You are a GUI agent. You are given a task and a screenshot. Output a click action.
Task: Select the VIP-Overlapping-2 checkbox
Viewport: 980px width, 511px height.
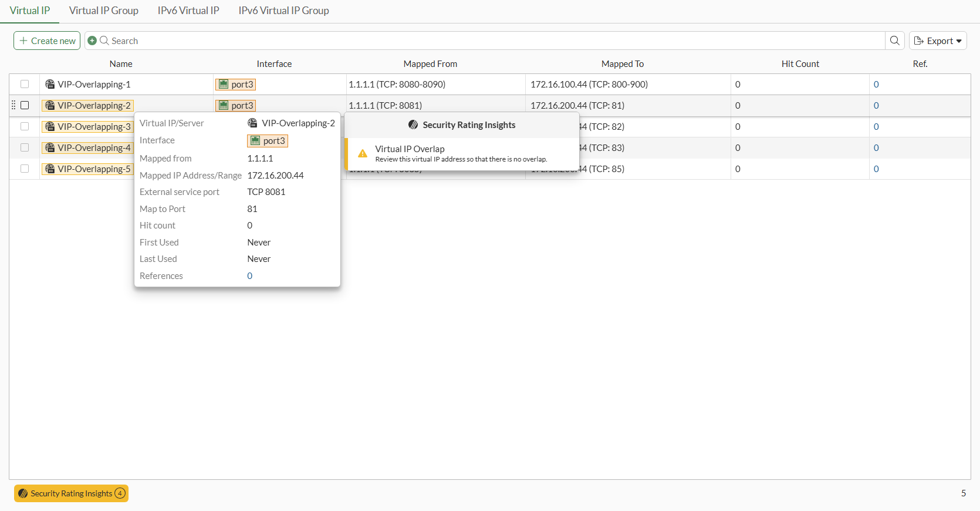25,105
